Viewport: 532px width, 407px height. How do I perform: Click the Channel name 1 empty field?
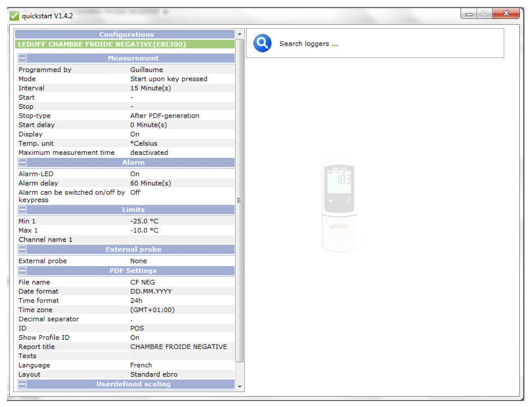tap(182, 240)
